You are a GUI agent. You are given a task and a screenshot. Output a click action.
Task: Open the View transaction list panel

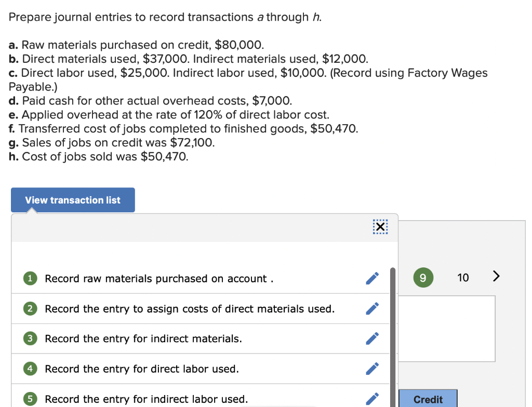pos(72,200)
